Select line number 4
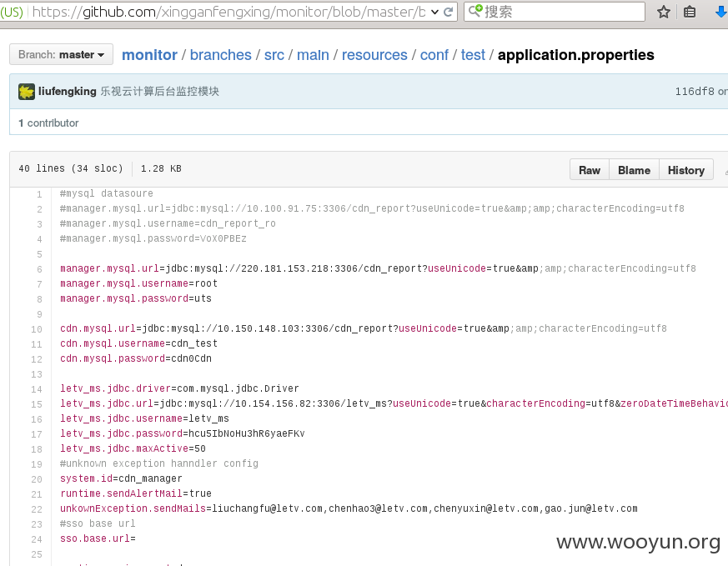The width and height of the screenshot is (728, 566). tap(39, 239)
